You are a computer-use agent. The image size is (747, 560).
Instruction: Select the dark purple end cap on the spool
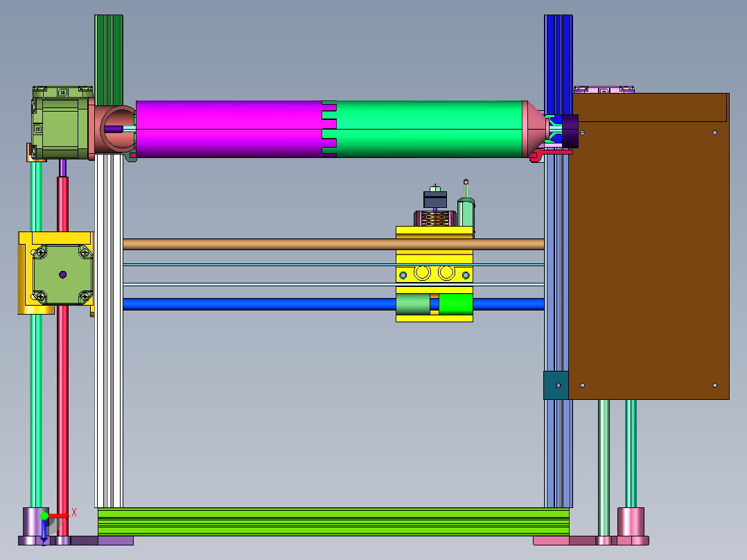[x=571, y=131]
